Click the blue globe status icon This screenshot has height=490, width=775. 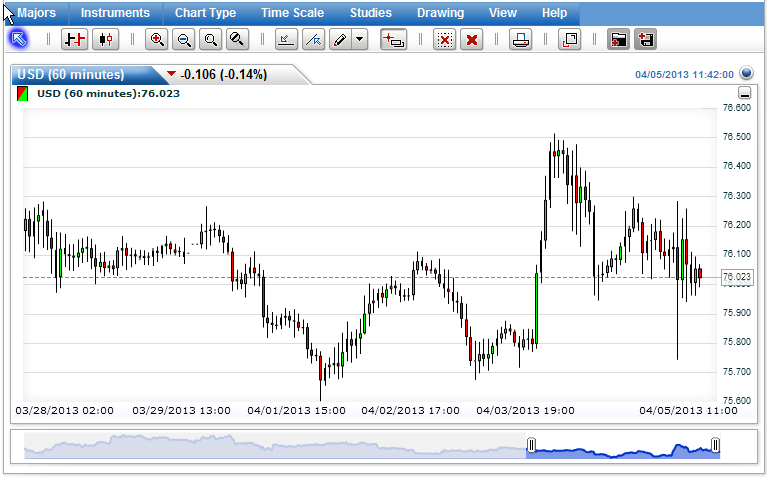[x=746, y=73]
